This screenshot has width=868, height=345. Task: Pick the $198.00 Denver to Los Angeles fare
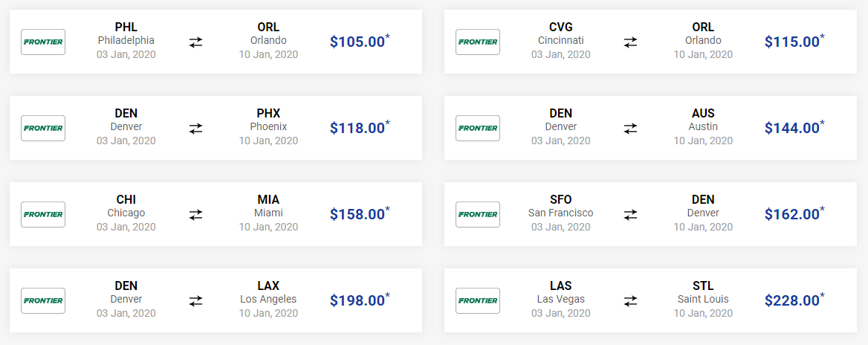coord(360,300)
